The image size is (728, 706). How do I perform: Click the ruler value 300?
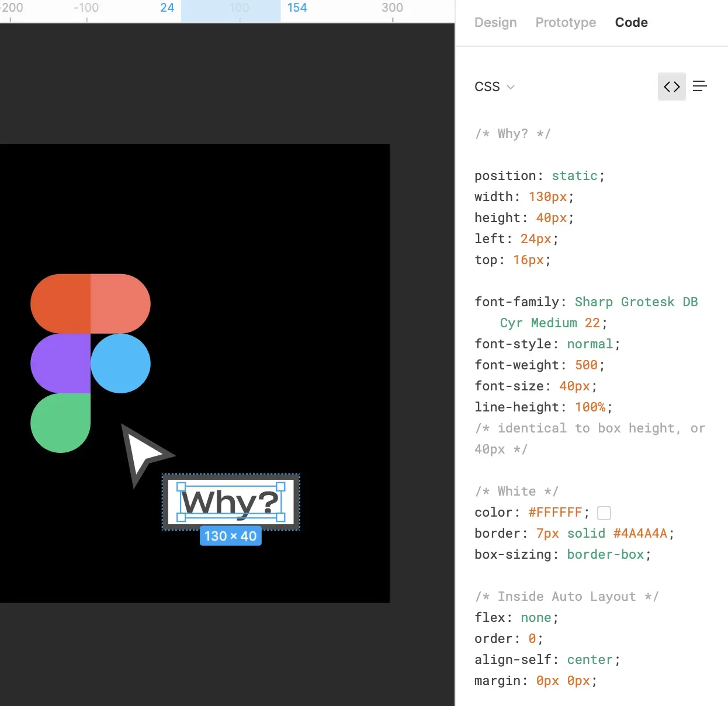pos(392,8)
